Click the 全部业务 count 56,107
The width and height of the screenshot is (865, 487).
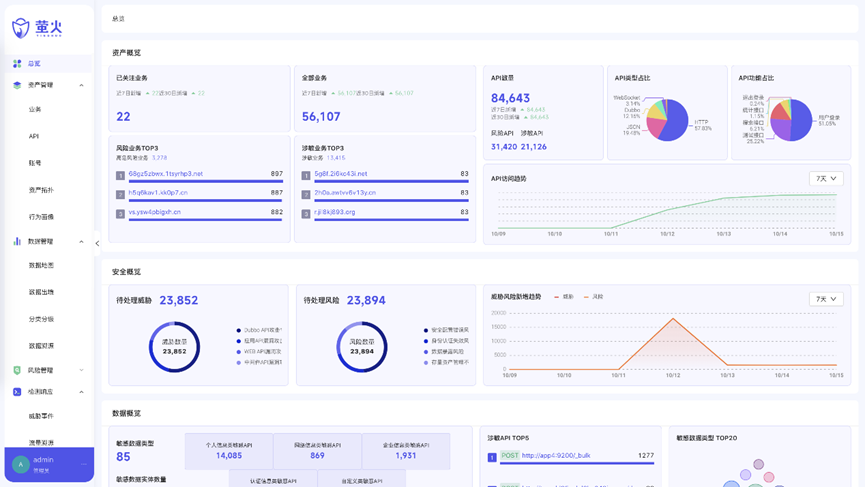(321, 116)
